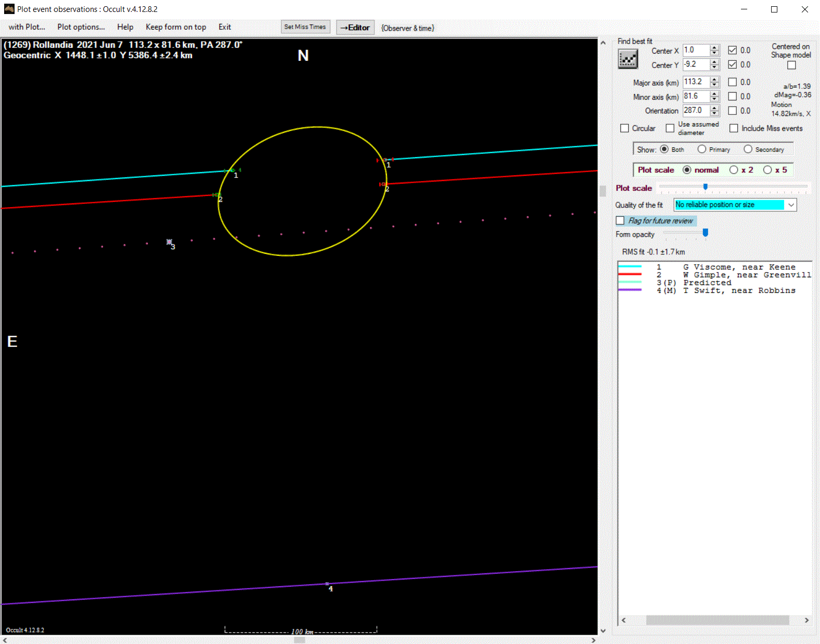Screen dimensions: 820x644
Task: Select the x 2 plot scale radio
Action: (x=734, y=170)
